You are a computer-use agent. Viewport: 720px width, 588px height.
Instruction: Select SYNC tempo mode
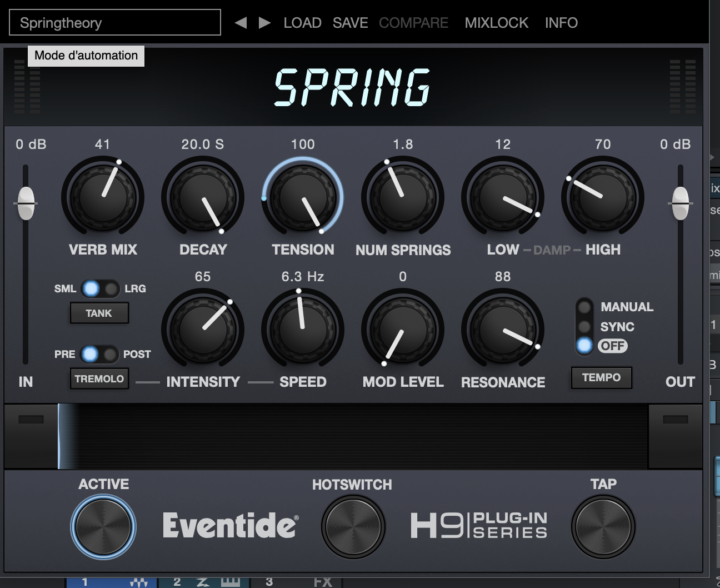tap(584, 326)
